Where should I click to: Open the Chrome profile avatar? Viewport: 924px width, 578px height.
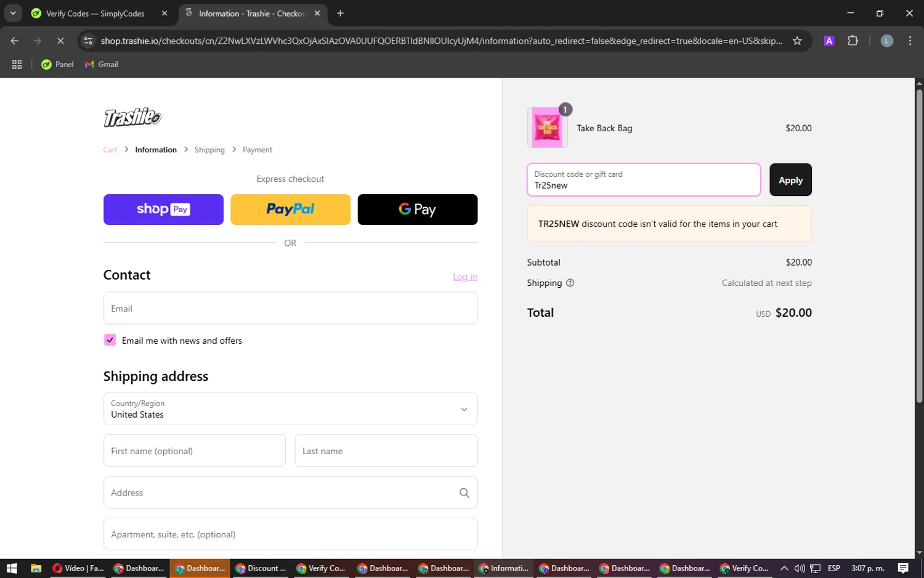pyautogui.click(x=886, y=41)
